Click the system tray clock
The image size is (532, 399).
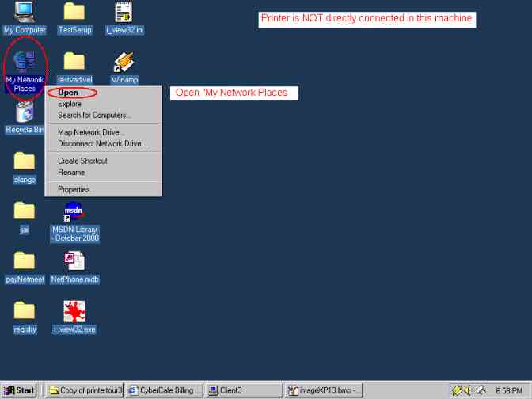pos(507,390)
